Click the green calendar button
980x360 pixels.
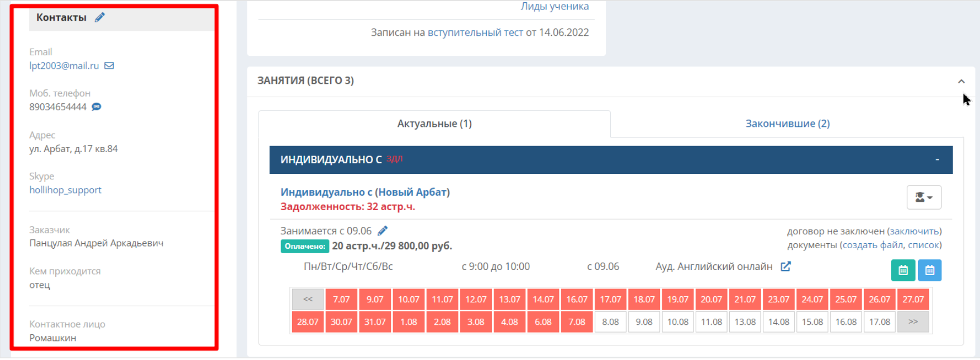[903, 271]
